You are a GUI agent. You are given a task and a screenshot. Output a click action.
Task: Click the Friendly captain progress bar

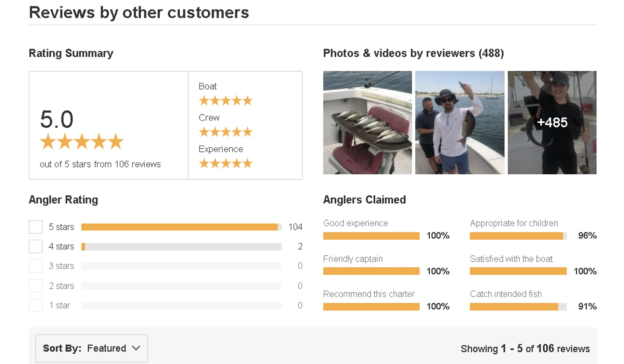pos(371,271)
